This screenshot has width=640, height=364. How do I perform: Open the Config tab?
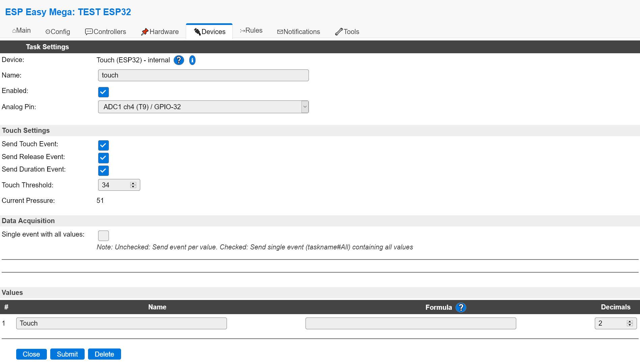click(58, 32)
